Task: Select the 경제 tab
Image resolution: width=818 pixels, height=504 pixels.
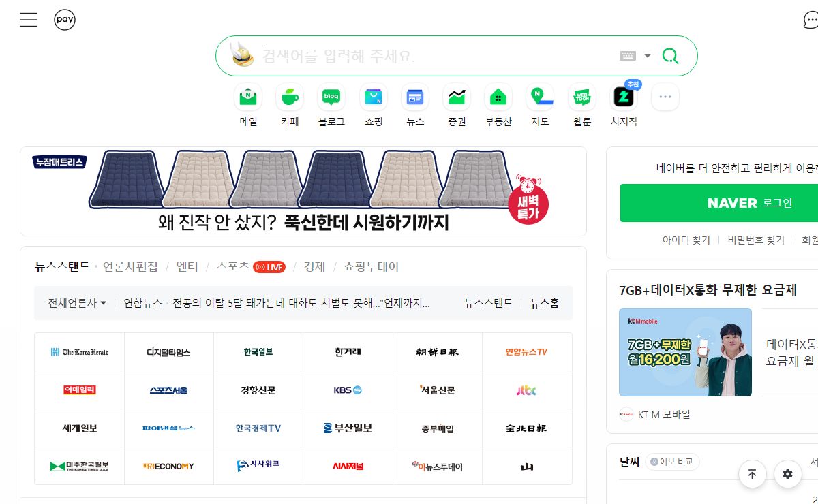Action: click(x=314, y=267)
